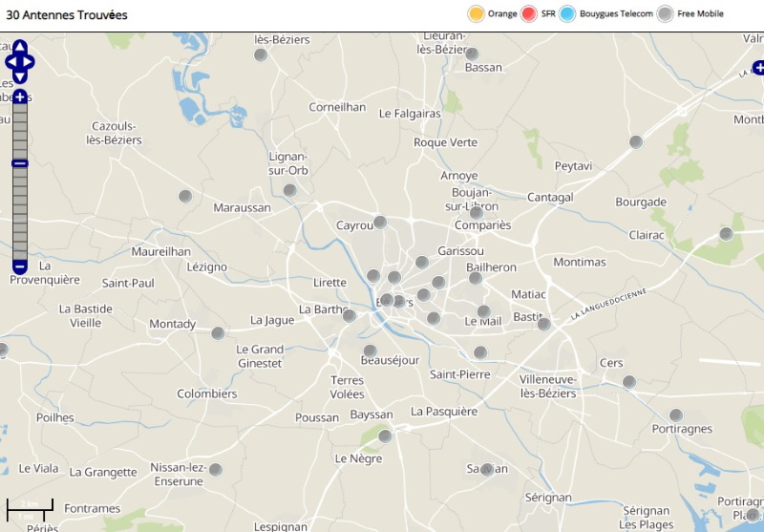Image resolution: width=764 pixels, height=532 pixels.
Task: Select the SFR operator red circle
Action: [529, 13]
